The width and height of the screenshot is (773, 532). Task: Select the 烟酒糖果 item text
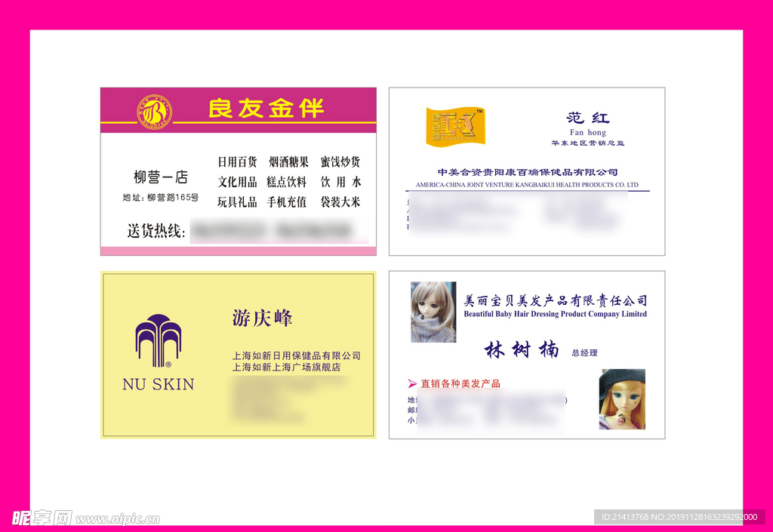click(x=288, y=162)
